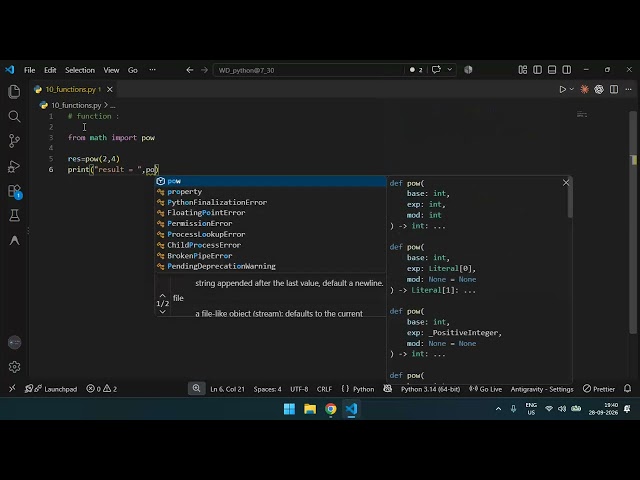
Task: Open editor More Actions ellipsis
Action: pyautogui.click(x=628, y=89)
